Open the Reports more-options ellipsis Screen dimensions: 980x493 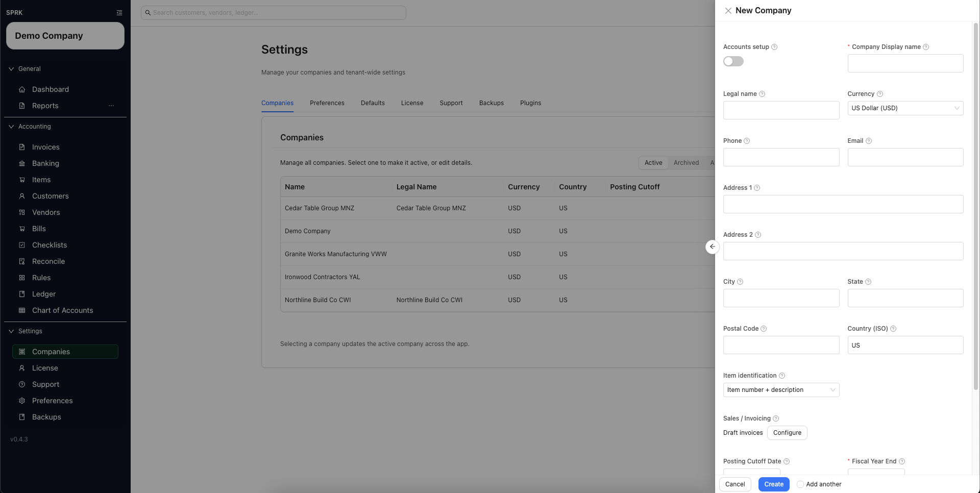point(111,106)
